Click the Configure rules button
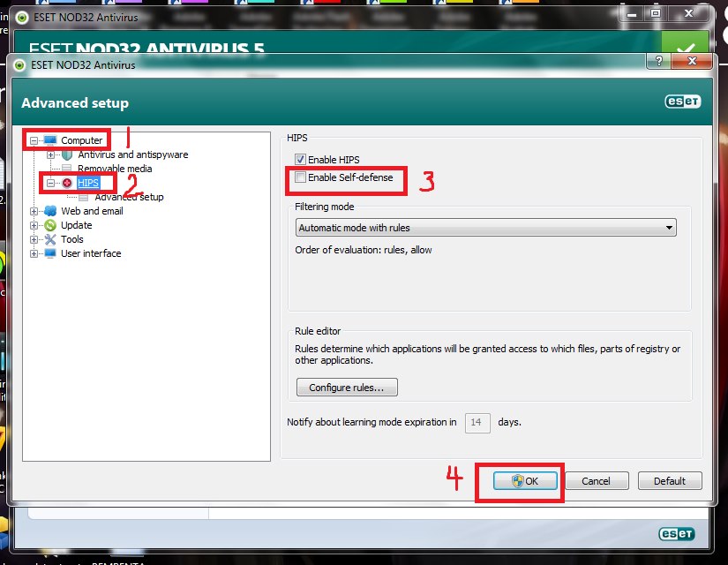This screenshot has height=565, width=728. coord(347,387)
